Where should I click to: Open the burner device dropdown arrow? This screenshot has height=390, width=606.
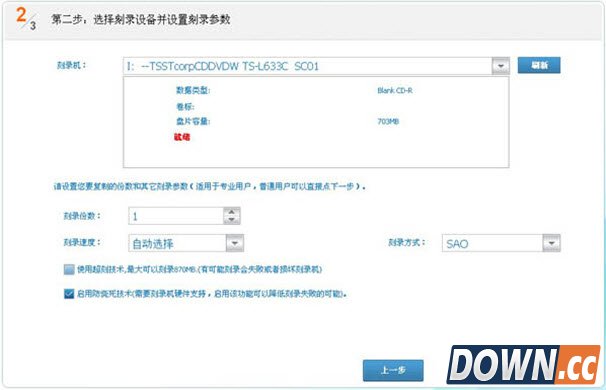pyautogui.click(x=500, y=66)
